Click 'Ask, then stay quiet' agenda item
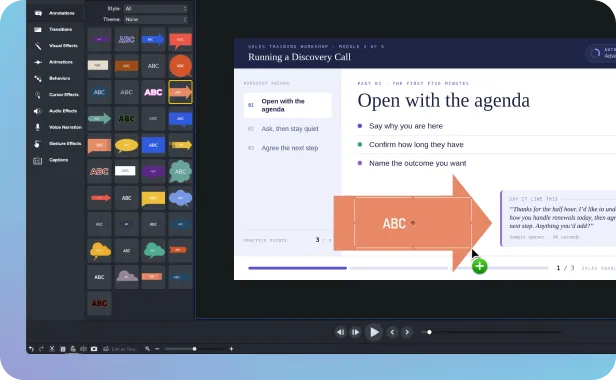The width and height of the screenshot is (616, 380). [x=290, y=129]
